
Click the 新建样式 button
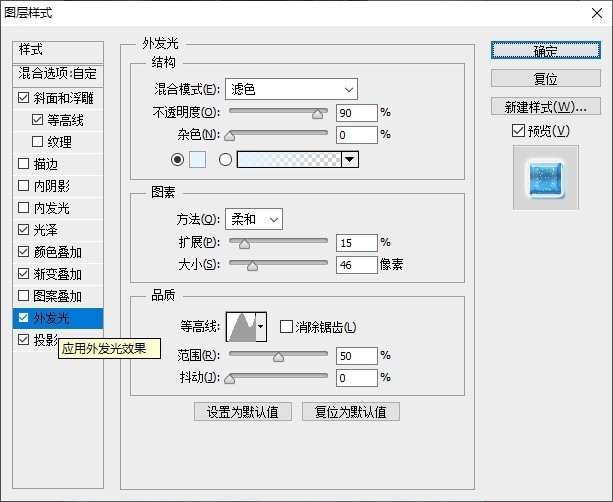click(545, 107)
